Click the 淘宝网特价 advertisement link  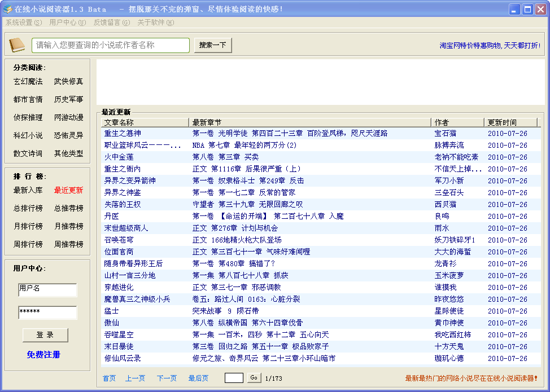(490, 46)
